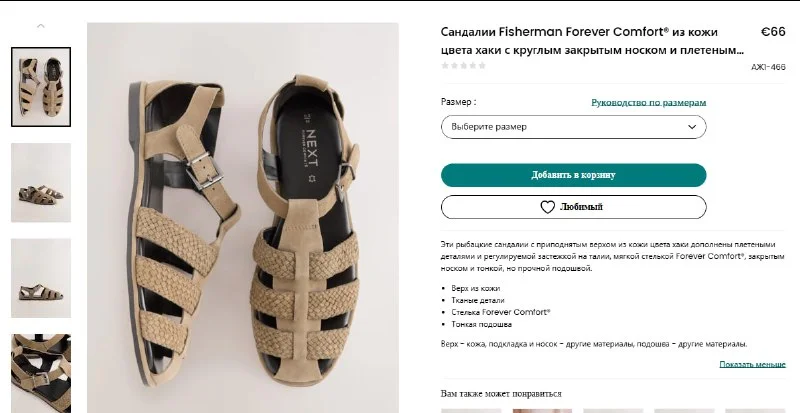Open the first recommended product below
Screen dimensions: 800x413
pyautogui.click(x=470, y=409)
